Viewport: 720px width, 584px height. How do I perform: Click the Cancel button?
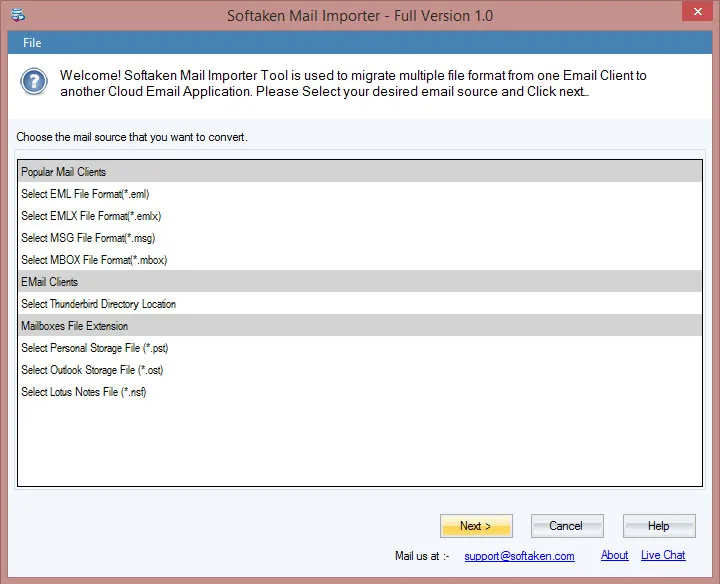[567, 526]
